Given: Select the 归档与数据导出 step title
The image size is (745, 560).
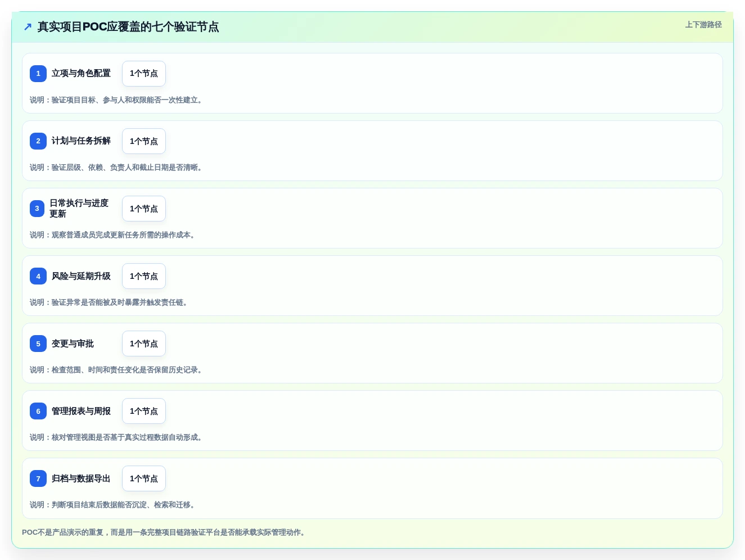Looking at the screenshot, I should pyautogui.click(x=81, y=478).
